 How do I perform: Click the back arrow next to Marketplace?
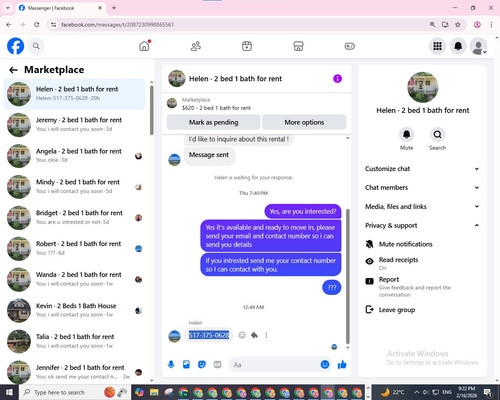click(x=13, y=70)
